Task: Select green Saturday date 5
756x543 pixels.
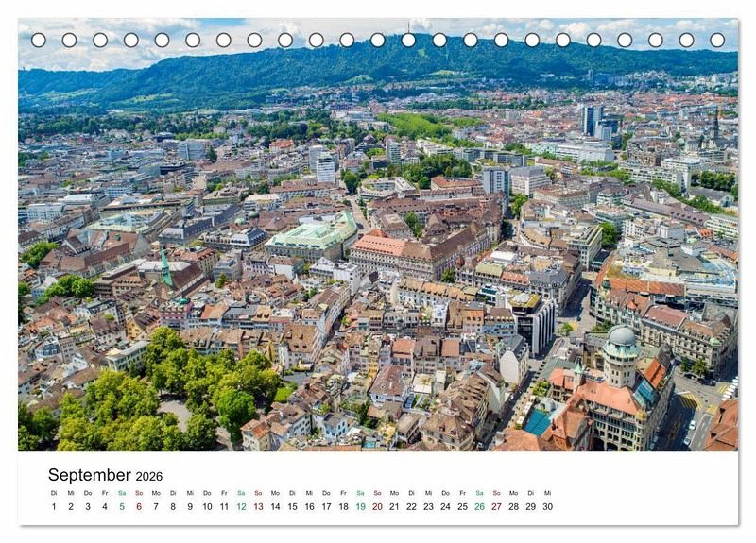Action: [122, 507]
